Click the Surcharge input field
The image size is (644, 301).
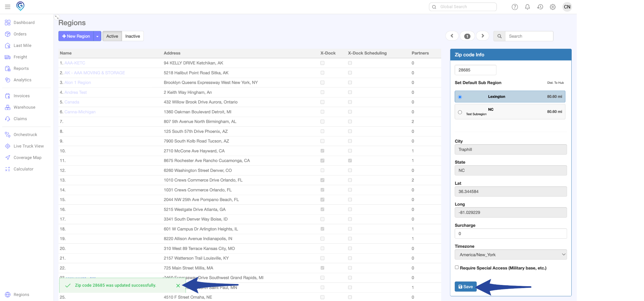point(510,234)
